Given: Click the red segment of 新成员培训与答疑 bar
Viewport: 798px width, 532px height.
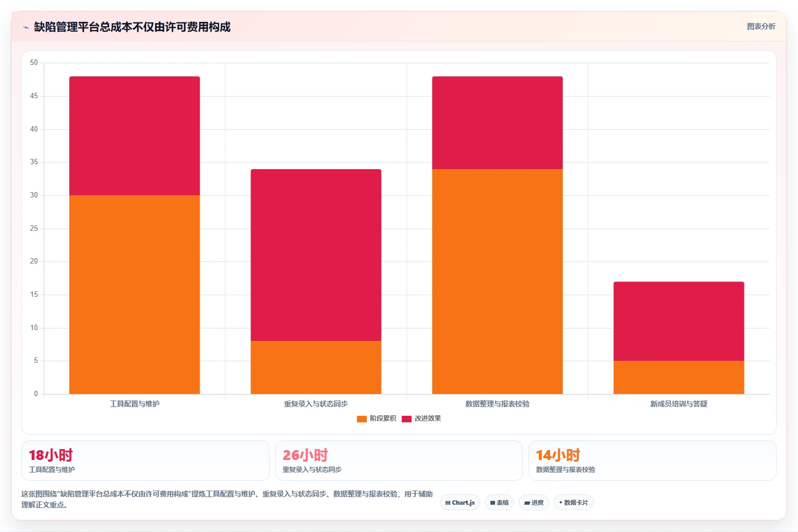Looking at the screenshot, I should (x=679, y=321).
